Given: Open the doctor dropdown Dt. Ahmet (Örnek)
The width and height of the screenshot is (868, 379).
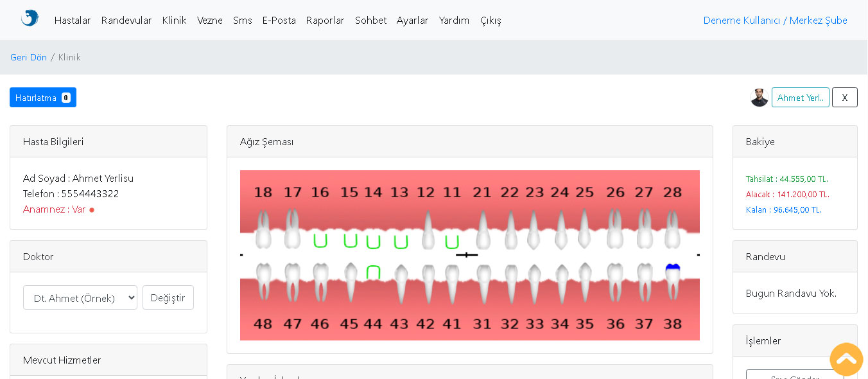Looking at the screenshot, I should click(x=80, y=297).
